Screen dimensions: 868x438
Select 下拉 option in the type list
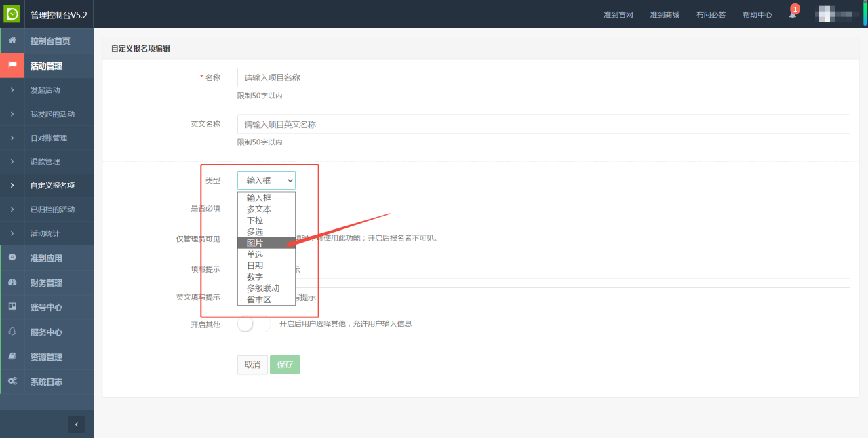click(x=267, y=220)
